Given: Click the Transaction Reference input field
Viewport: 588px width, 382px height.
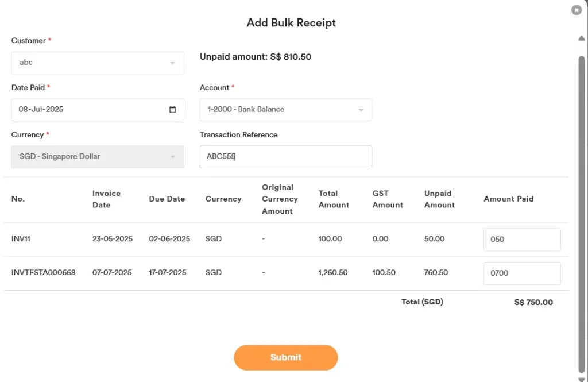Looking at the screenshot, I should coord(285,157).
